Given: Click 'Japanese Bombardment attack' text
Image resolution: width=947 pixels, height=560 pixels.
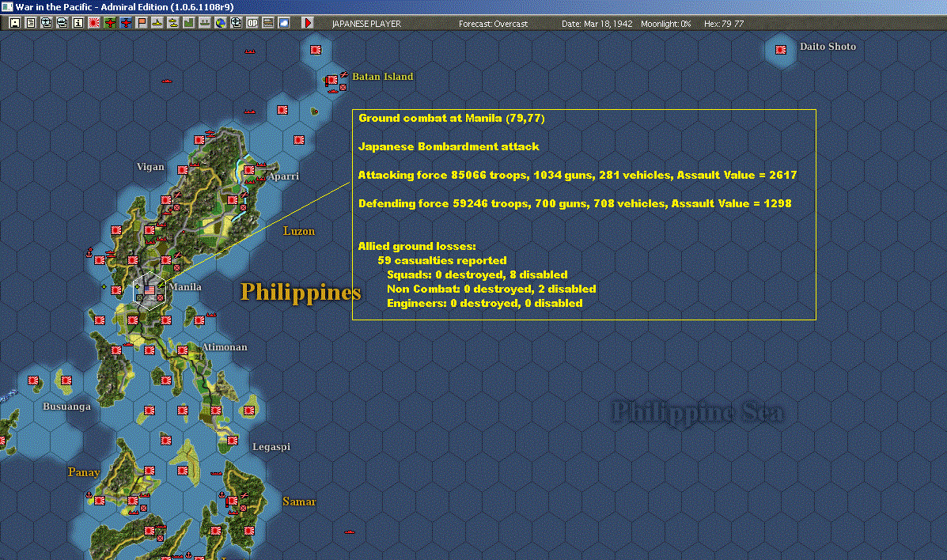Looking at the screenshot, I should tap(449, 147).
